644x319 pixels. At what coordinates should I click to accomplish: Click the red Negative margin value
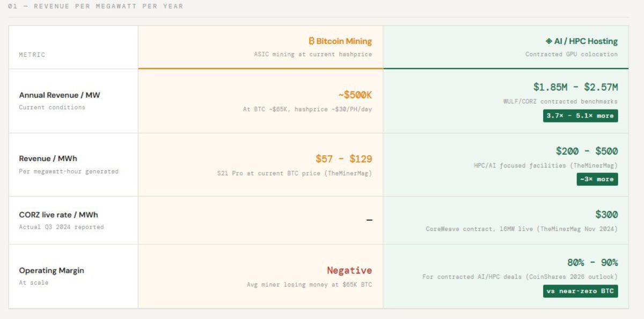(x=349, y=271)
